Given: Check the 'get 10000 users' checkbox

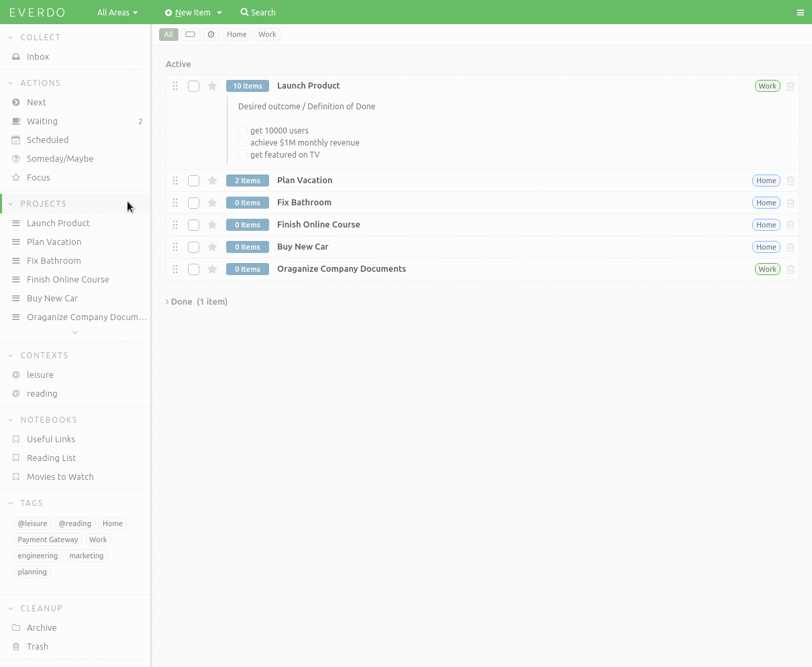Looking at the screenshot, I should 242,130.
